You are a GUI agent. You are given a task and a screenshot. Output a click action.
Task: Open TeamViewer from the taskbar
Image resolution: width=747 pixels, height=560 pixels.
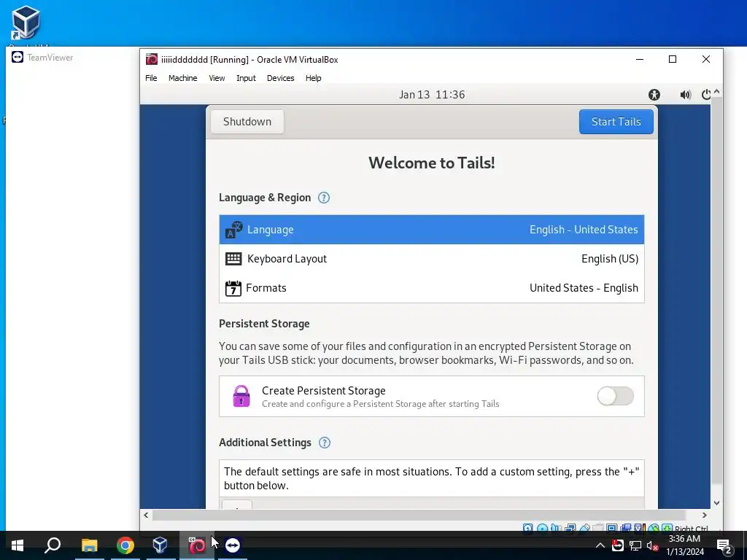(x=233, y=545)
